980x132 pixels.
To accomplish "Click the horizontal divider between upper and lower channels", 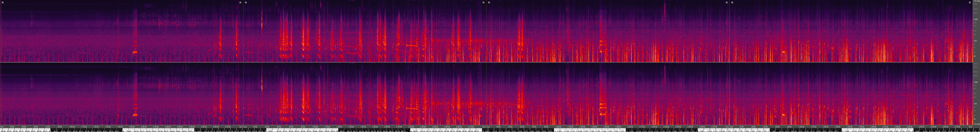I will click(487, 62).
